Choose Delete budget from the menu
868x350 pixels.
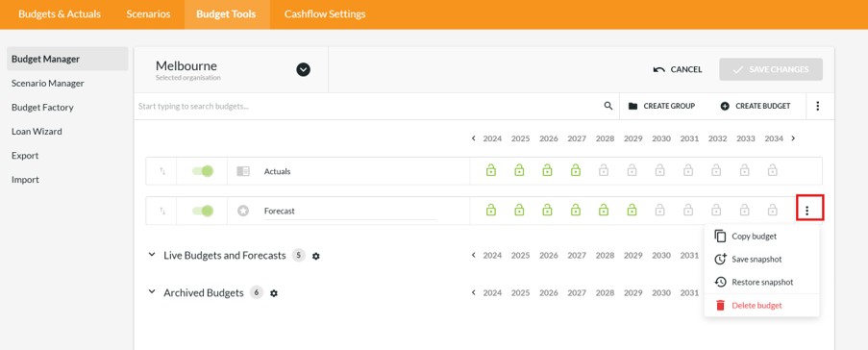[761, 305]
